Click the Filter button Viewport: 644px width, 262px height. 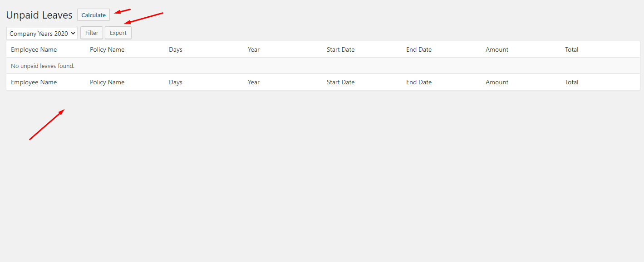click(x=91, y=33)
